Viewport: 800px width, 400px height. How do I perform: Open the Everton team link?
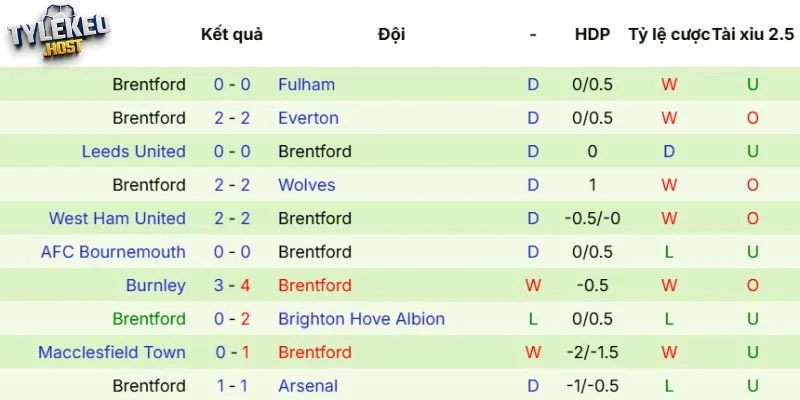click(308, 118)
